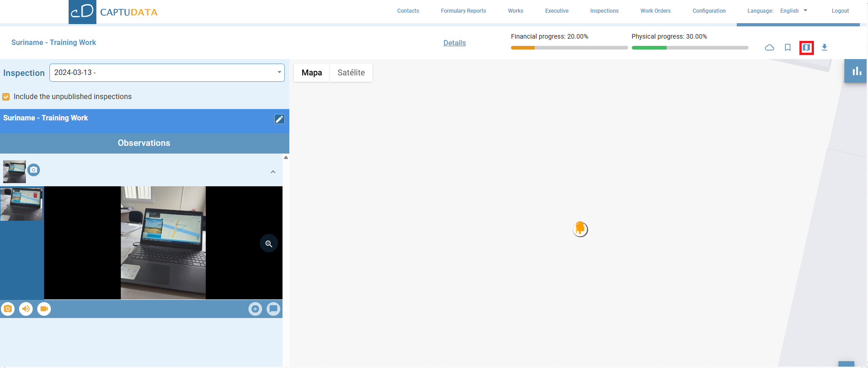868x368 pixels.
Task: Click the cloud icon in the header
Action: 769,48
